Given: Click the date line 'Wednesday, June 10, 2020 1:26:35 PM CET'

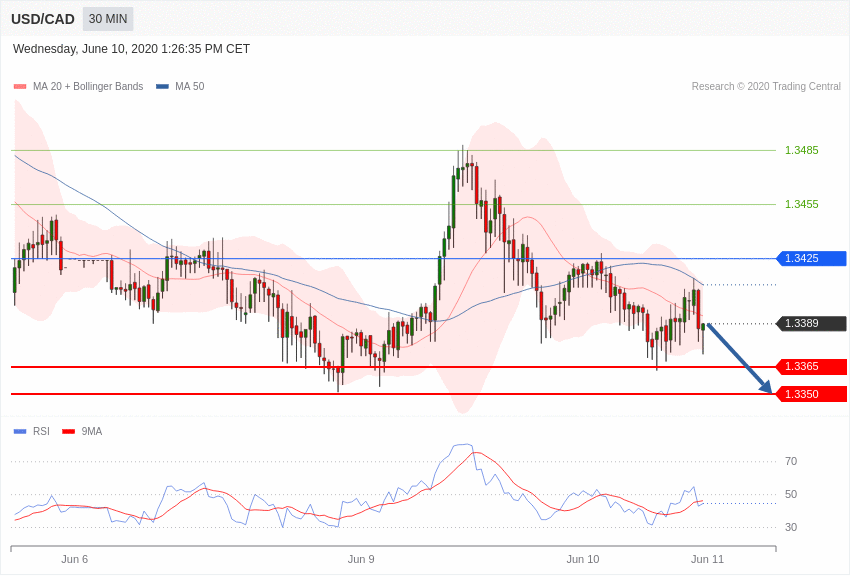Looking at the screenshot, I should click(x=131, y=49).
